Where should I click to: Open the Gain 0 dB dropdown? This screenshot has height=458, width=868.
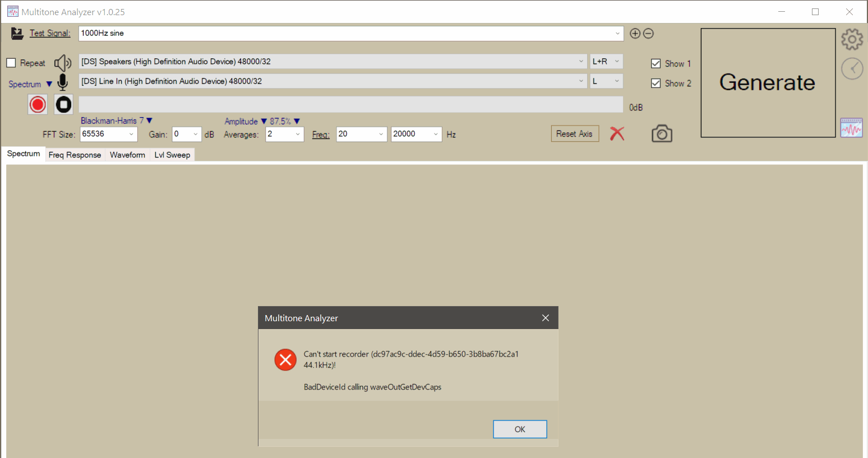(x=195, y=134)
